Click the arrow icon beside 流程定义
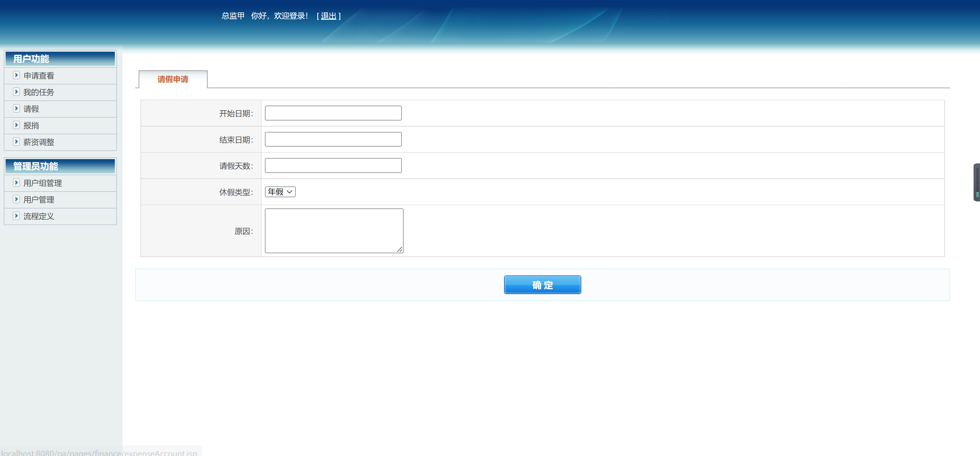980x456 pixels. click(x=16, y=216)
